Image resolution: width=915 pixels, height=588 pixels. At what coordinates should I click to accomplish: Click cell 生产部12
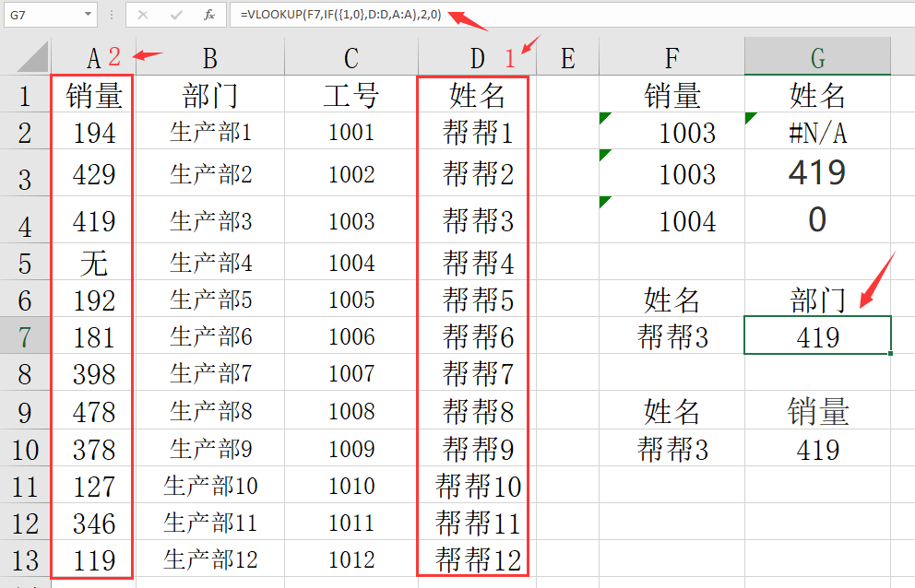(x=210, y=559)
